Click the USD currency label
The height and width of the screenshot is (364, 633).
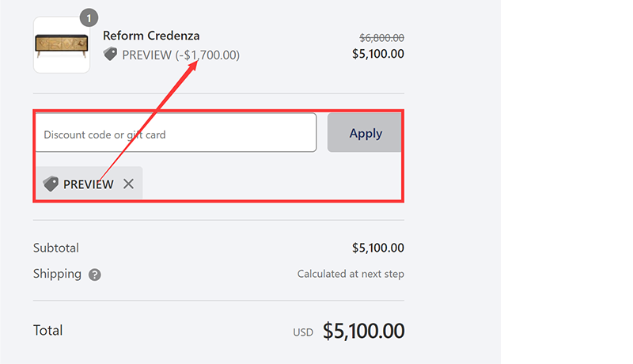click(x=303, y=332)
